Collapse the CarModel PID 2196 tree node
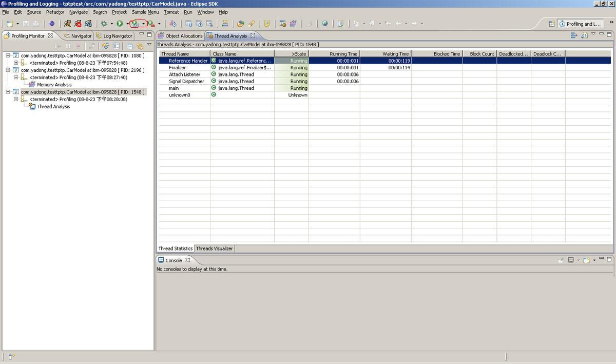Image resolution: width=616 pixels, height=364 pixels. pyautogui.click(x=8, y=70)
